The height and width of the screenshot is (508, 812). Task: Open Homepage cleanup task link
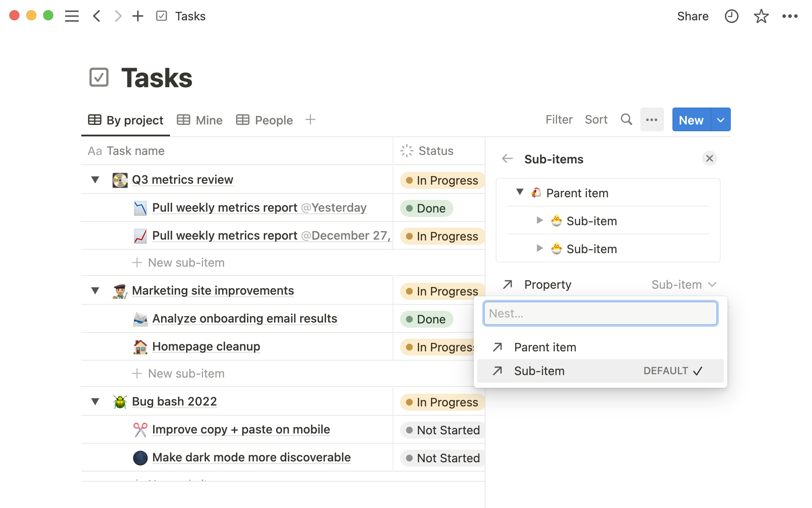click(x=206, y=346)
